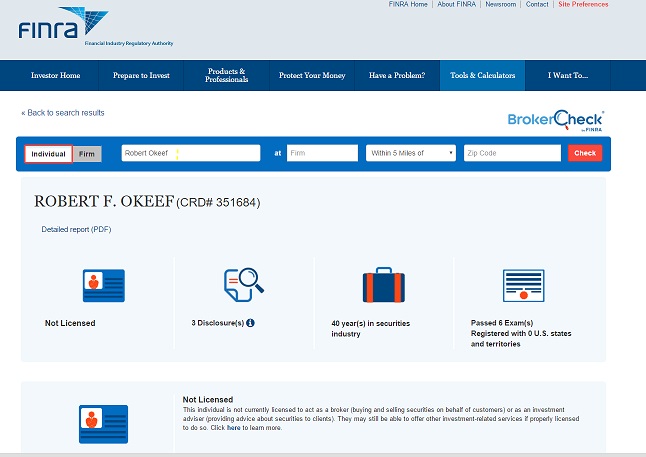Click the Not Licensed heading in details section

208,399
